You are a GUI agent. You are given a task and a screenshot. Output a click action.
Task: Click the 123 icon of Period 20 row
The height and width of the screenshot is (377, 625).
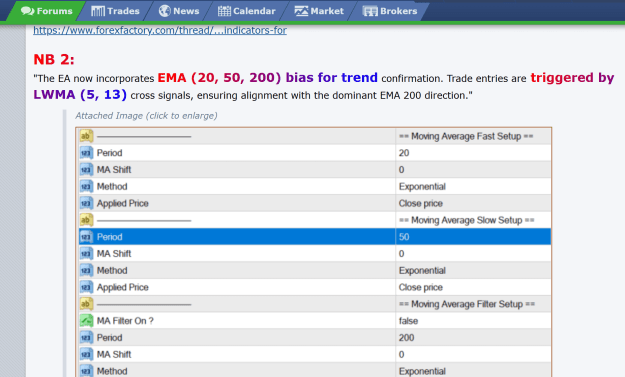coord(86,153)
